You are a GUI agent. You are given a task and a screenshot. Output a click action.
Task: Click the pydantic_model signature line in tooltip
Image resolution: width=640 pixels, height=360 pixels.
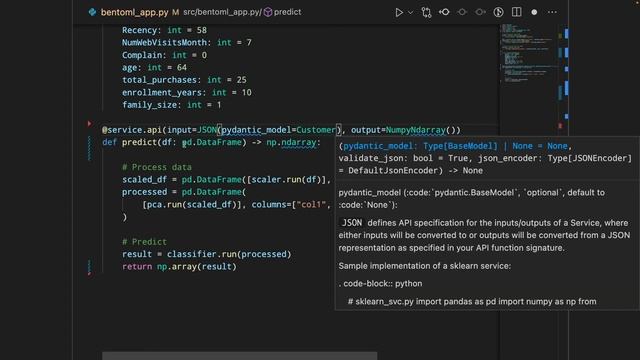pyautogui.click(x=455, y=146)
